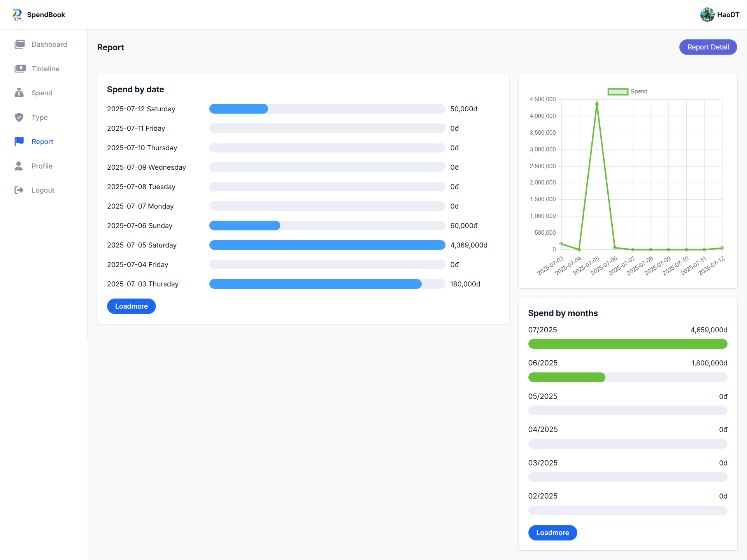747x560 pixels.
Task: Select the Dashboard icon in the sidebar
Action: click(x=19, y=44)
